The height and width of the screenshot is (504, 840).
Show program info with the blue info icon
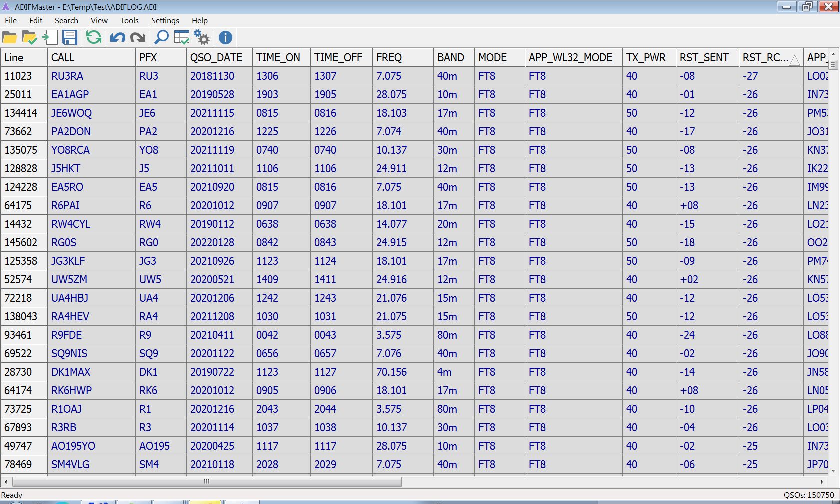(x=225, y=38)
